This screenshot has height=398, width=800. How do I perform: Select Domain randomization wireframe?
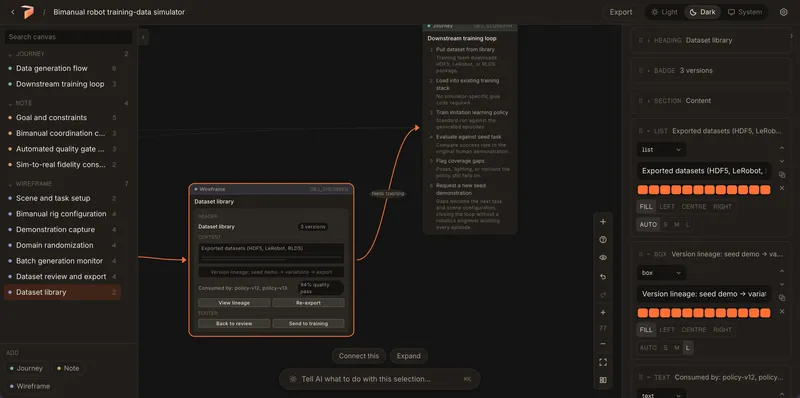[63, 245]
